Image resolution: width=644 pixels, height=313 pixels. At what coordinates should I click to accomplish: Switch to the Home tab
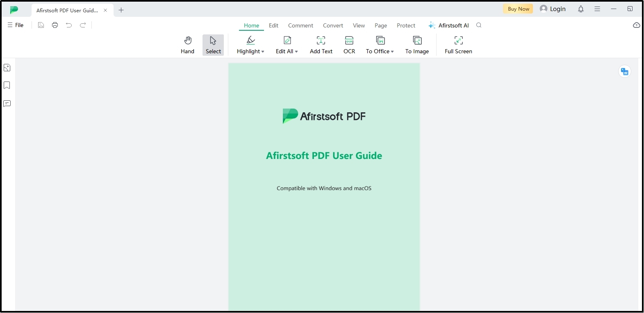[251, 25]
